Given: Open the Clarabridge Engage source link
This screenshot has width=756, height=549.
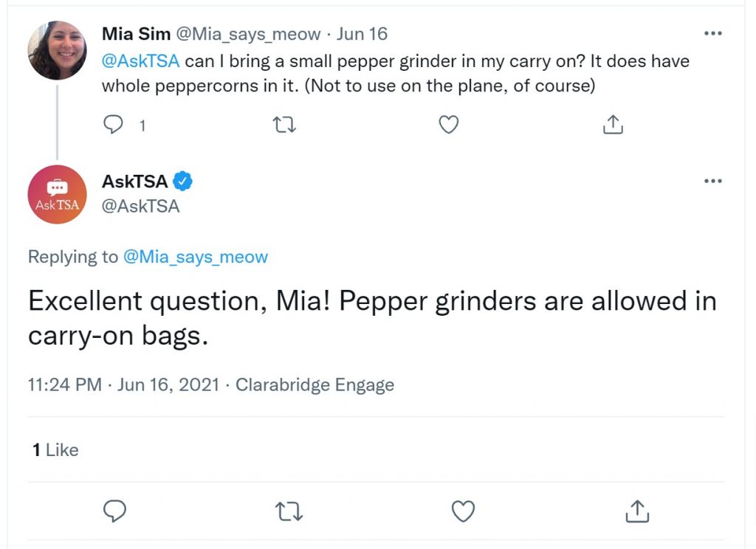Looking at the screenshot, I should (x=315, y=384).
